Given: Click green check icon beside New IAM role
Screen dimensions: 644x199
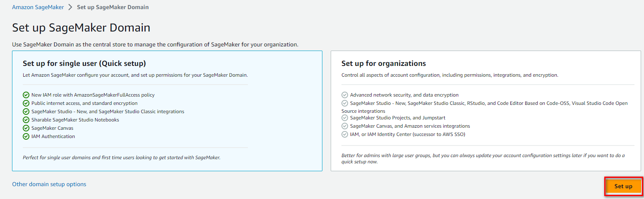Looking at the screenshot, I should [x=26, y=95].
